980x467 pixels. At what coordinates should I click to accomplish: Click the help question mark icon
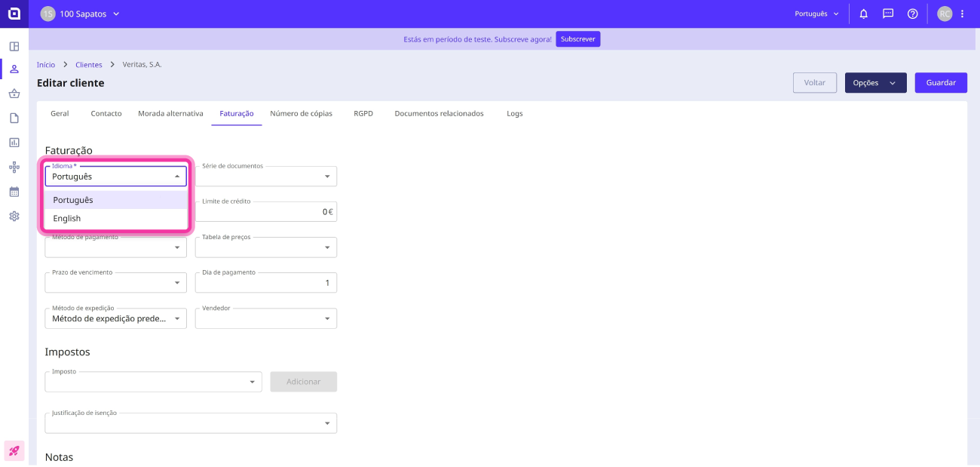point(913,14)
